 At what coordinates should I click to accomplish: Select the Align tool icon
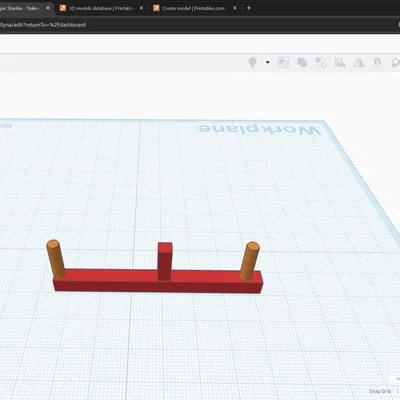pyautogui.click(x=340, y=62)
